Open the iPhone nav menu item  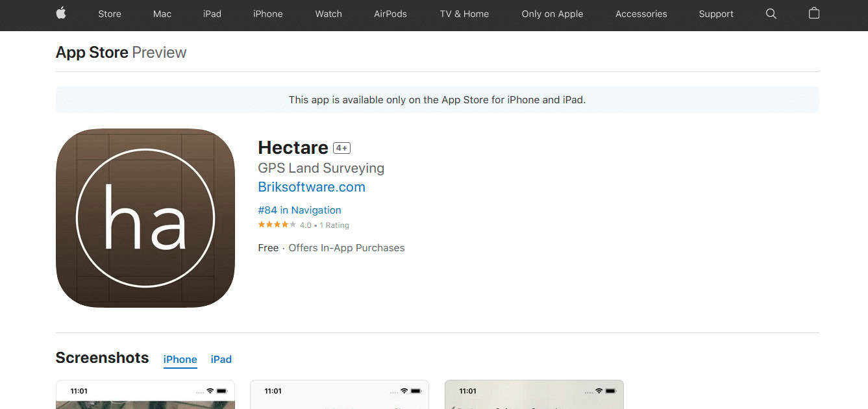point(268,14)
